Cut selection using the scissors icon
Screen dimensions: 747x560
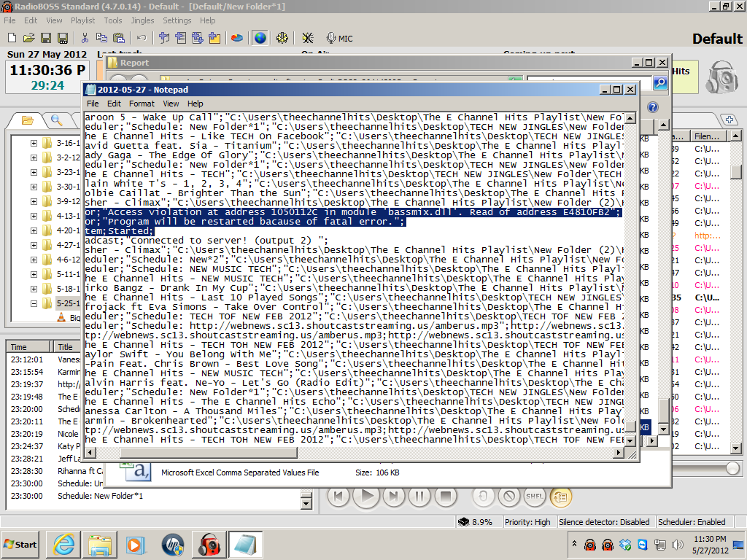click(85, 38)
